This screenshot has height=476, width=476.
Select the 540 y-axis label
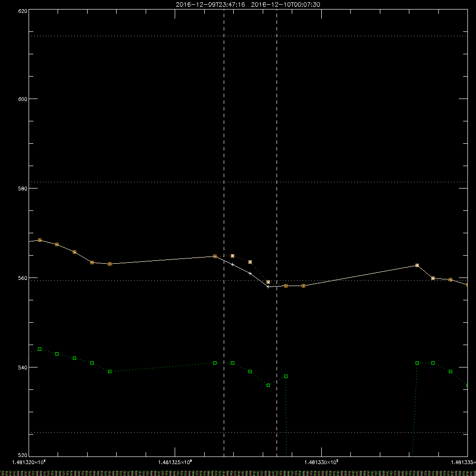(23, 367)
